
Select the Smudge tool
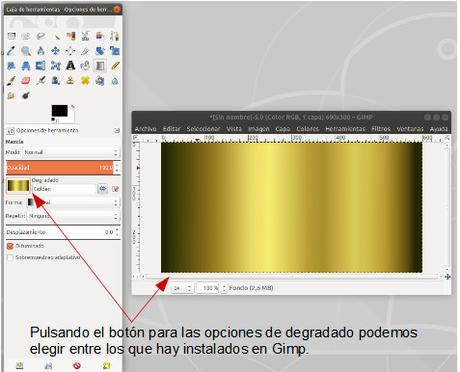[x=12, y=96]
